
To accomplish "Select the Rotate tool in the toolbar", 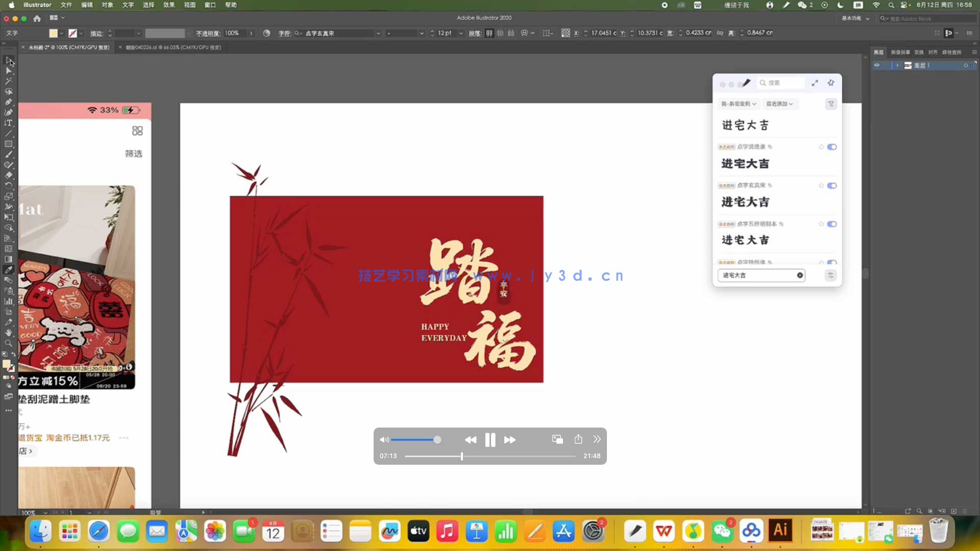I will 9,186.
